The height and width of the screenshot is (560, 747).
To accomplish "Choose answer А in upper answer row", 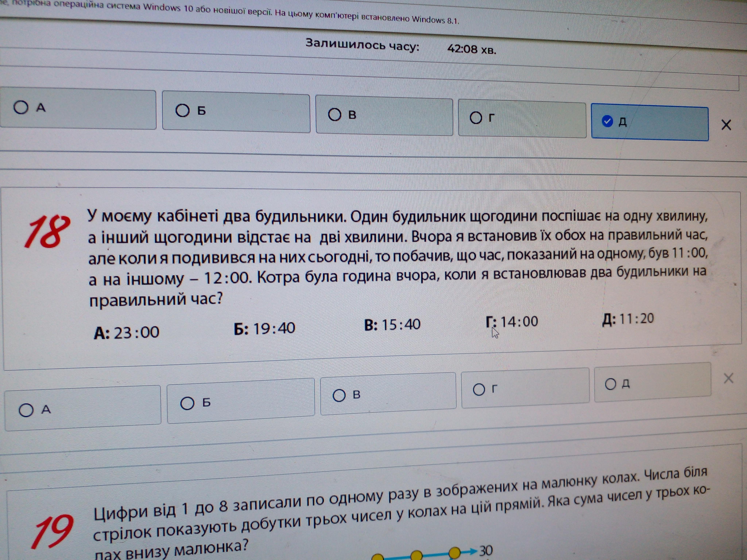I will 21,108.
